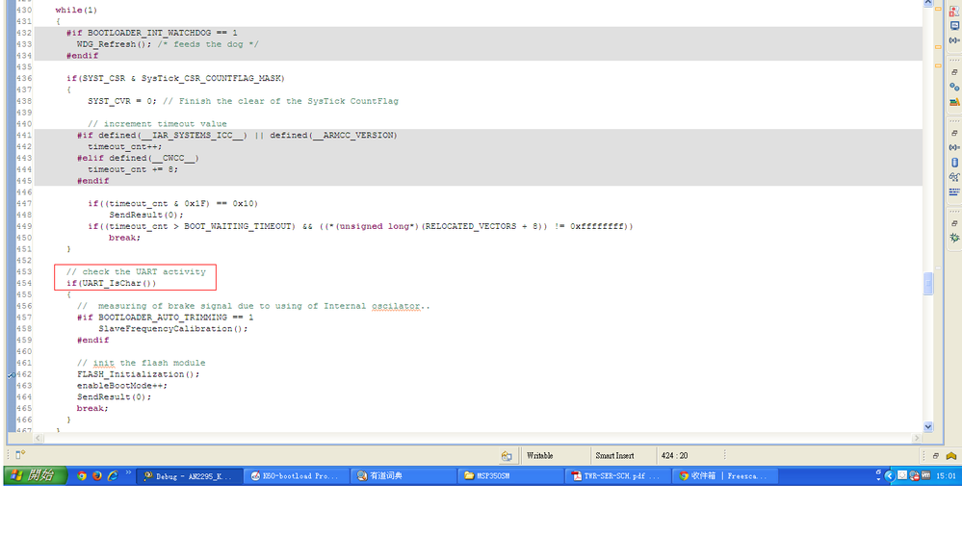Expand the quick launch overflow chevron
This screenshot has height=560, width=962.
tap(128, 472)
